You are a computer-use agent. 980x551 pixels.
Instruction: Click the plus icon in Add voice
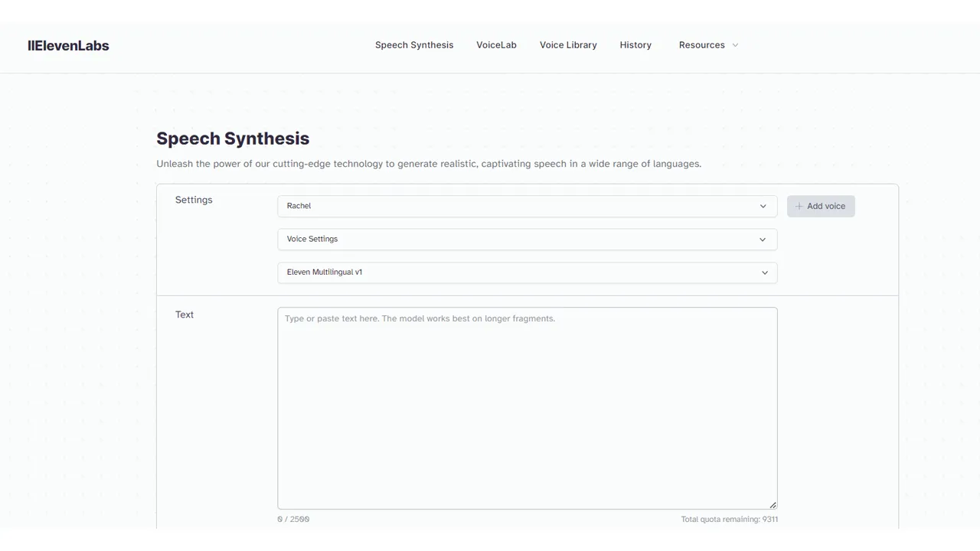pos(799,206)
